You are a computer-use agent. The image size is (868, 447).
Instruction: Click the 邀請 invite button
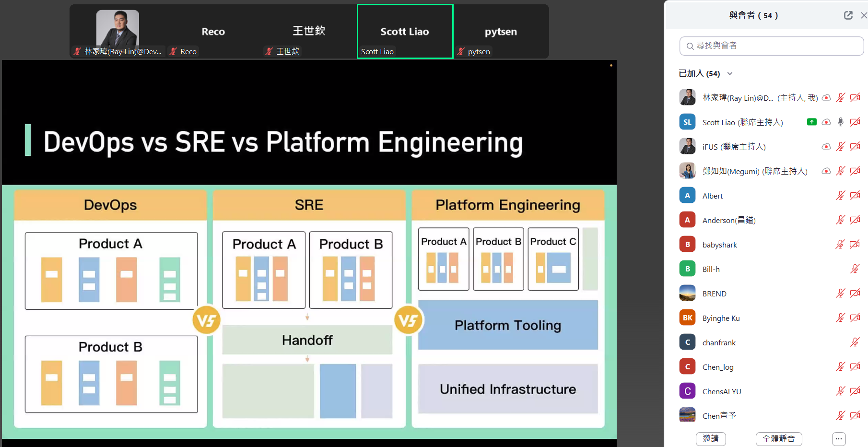pos(710,438)
